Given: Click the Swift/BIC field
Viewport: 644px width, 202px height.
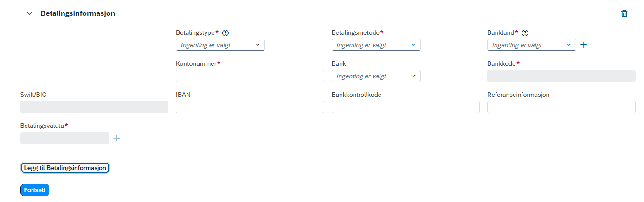Looking at the screenshot, I should (x=94, y=107).
